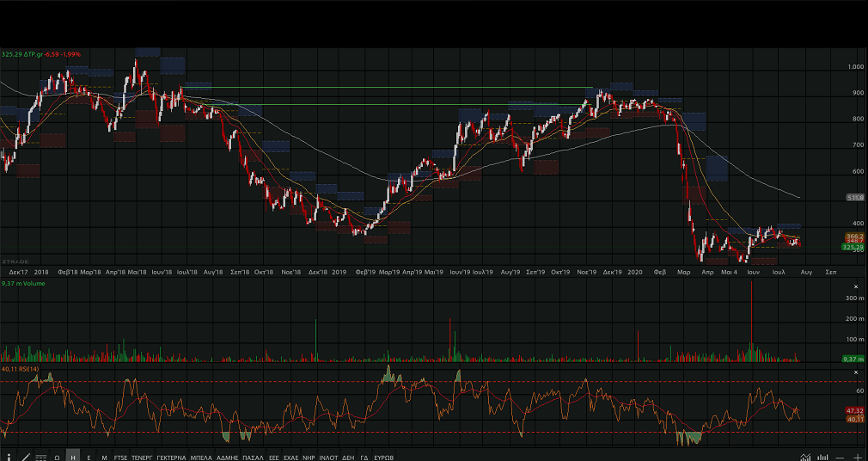Viewport: 868px width, 461px height.
Task: Select the line drawing tool
Action: coord(25,457)
